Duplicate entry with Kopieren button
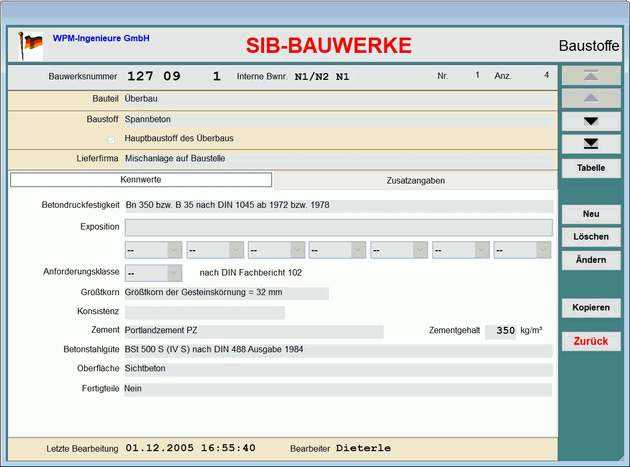This screenshot has width=630, height=467. coord(591,308)
